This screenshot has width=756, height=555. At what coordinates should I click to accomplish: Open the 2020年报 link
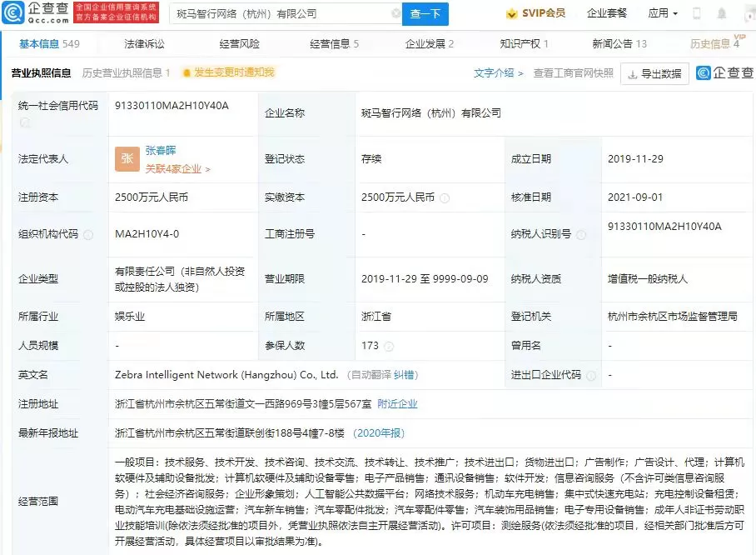(x=380, y=433)
